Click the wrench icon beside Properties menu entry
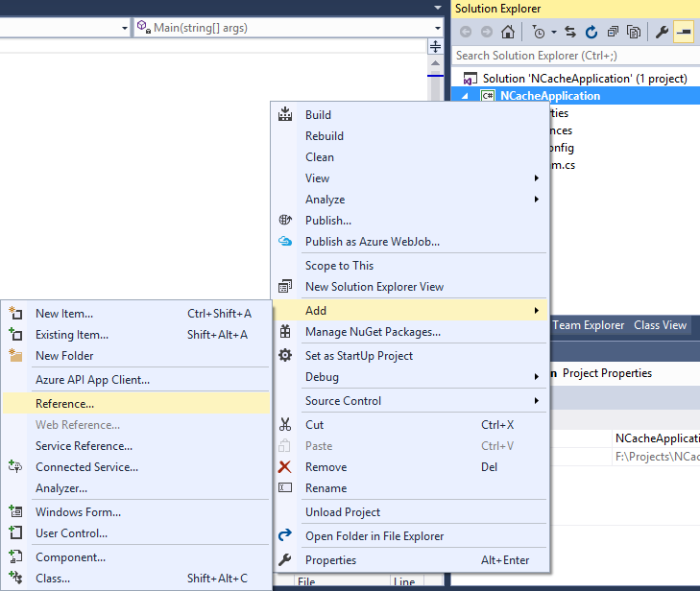Image resolution: width=700 pixels, height=591 pixels. tap(285, 559)
